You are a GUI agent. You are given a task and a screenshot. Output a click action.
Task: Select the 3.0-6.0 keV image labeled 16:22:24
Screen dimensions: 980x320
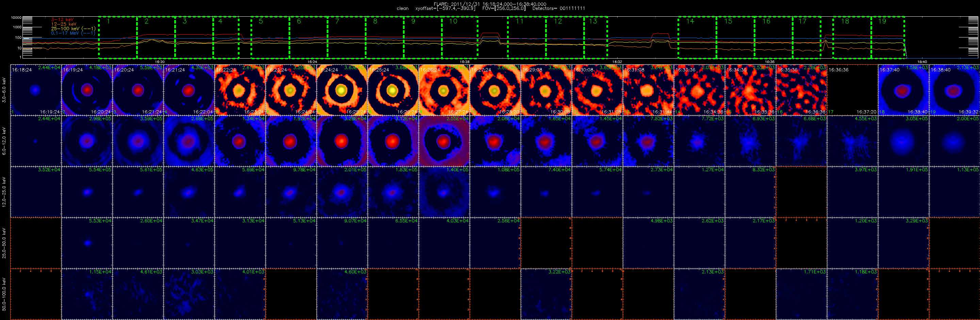[x=240, y=90]
